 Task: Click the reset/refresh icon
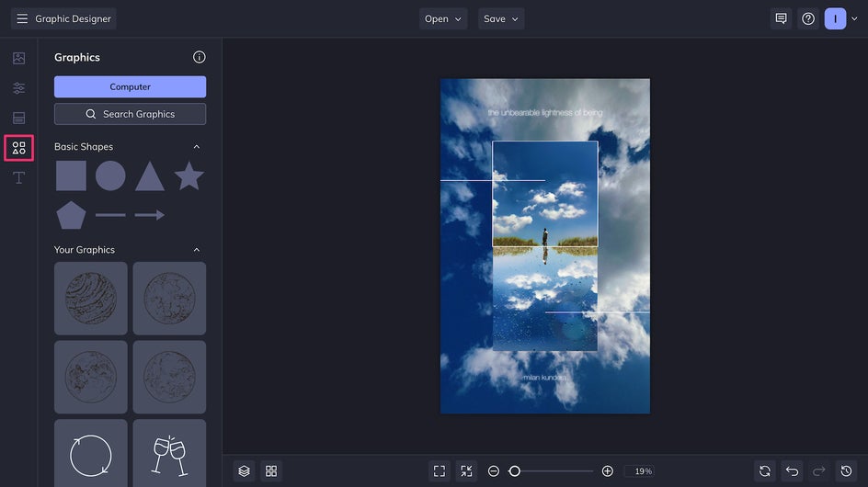tap(765, 471)
